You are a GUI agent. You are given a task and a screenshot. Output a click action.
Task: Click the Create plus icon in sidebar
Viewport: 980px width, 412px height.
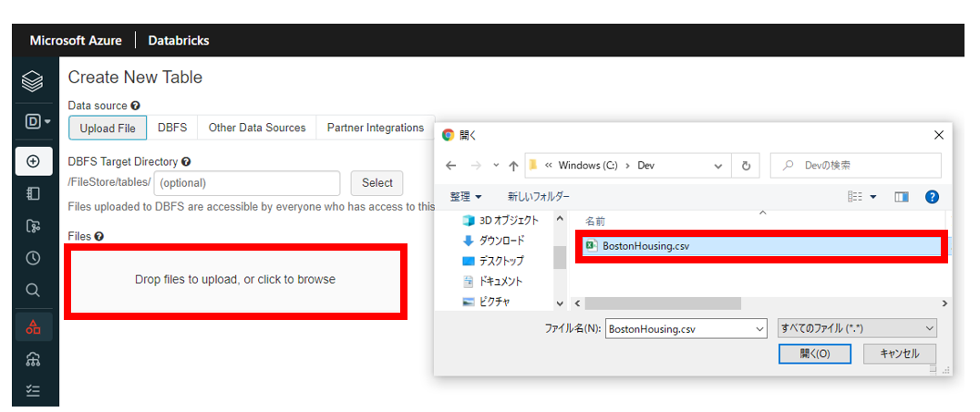pos(33,161)
